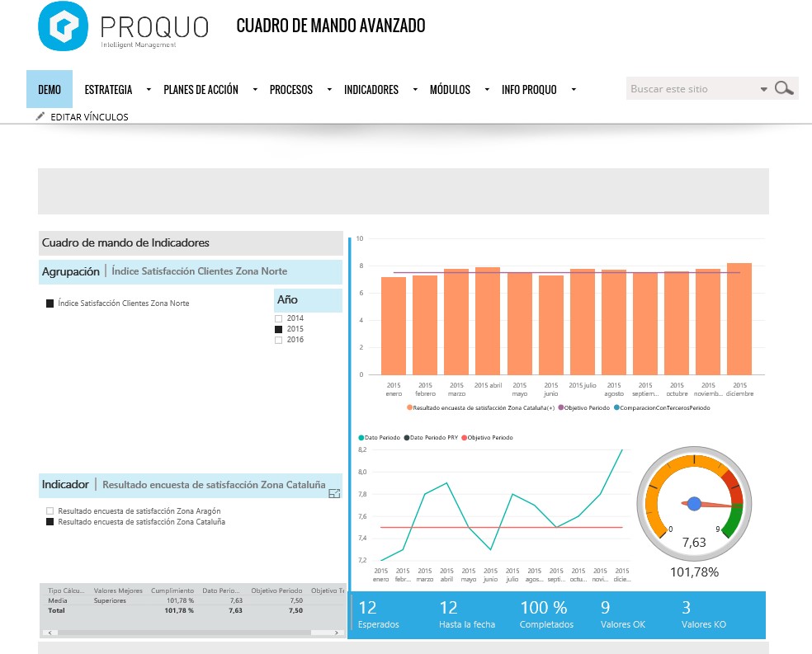Click the pencil icon beside Editar Vínculos
The width and height of the screenshot is (812, 654).
tap(40, 117)
